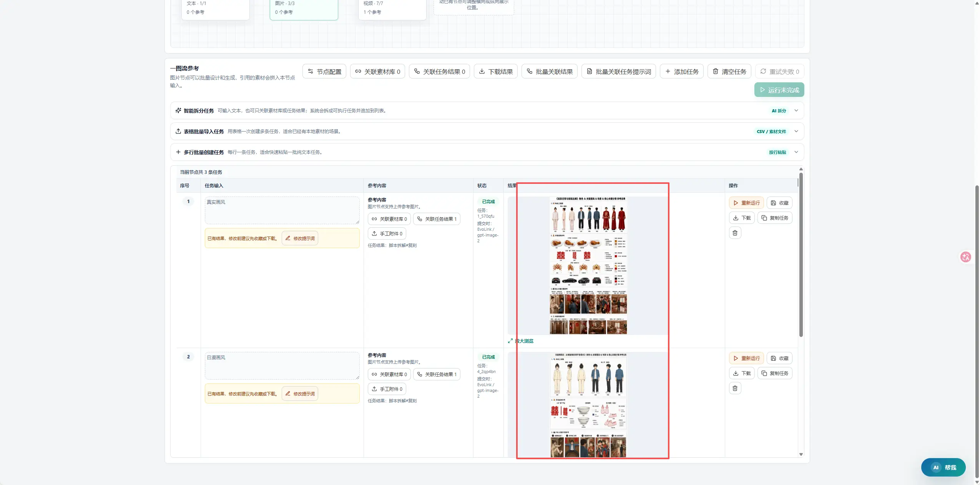Click 手工附件 0 in task 2

pos(387,389)
